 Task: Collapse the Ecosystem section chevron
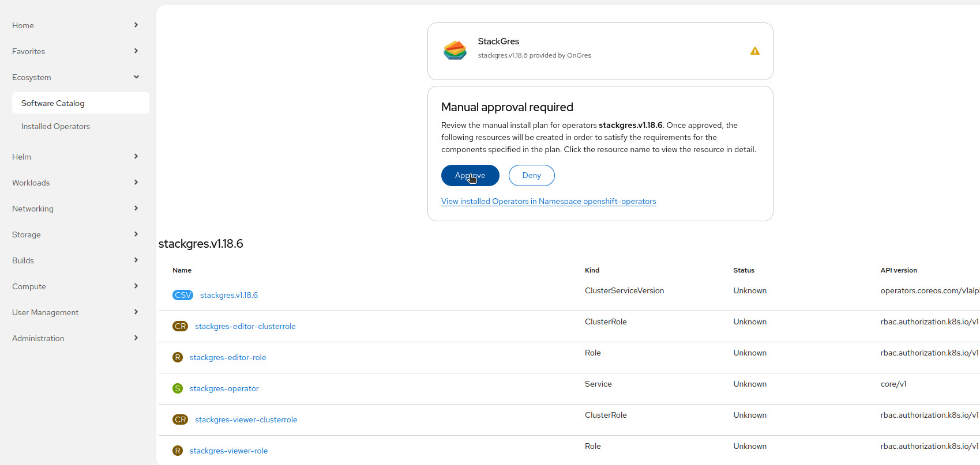point(136,77)
